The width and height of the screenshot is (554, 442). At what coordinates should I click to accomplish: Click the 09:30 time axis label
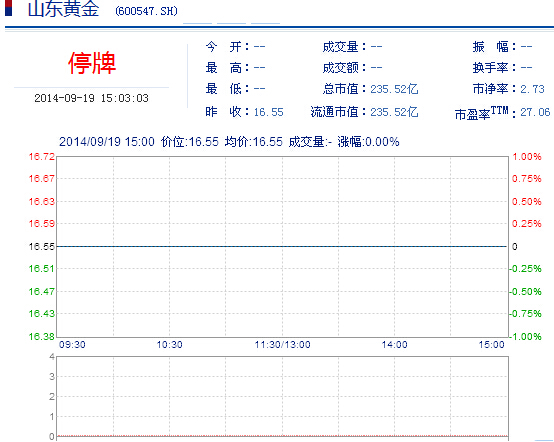pyautogui.click(x=72, y=344)
